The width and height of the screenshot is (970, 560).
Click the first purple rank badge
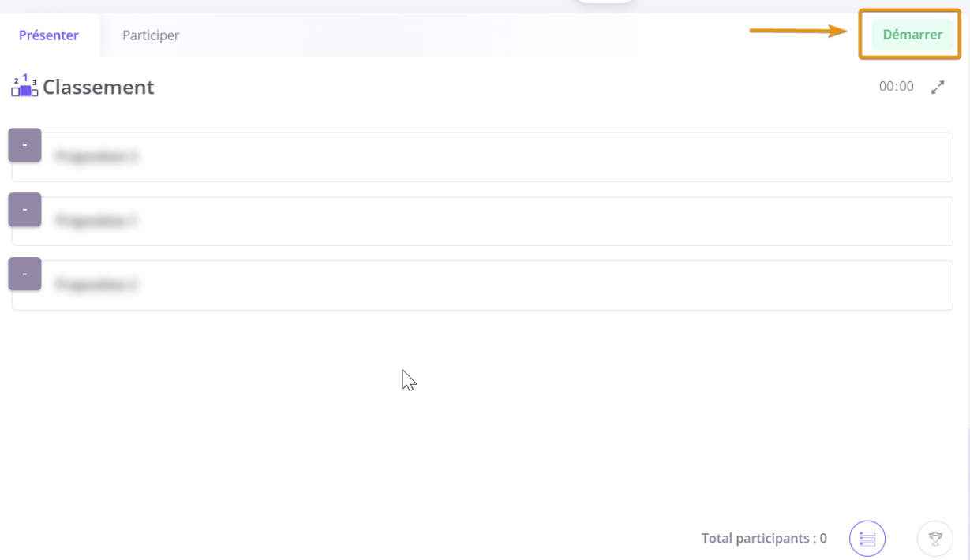tap(24, 145)
